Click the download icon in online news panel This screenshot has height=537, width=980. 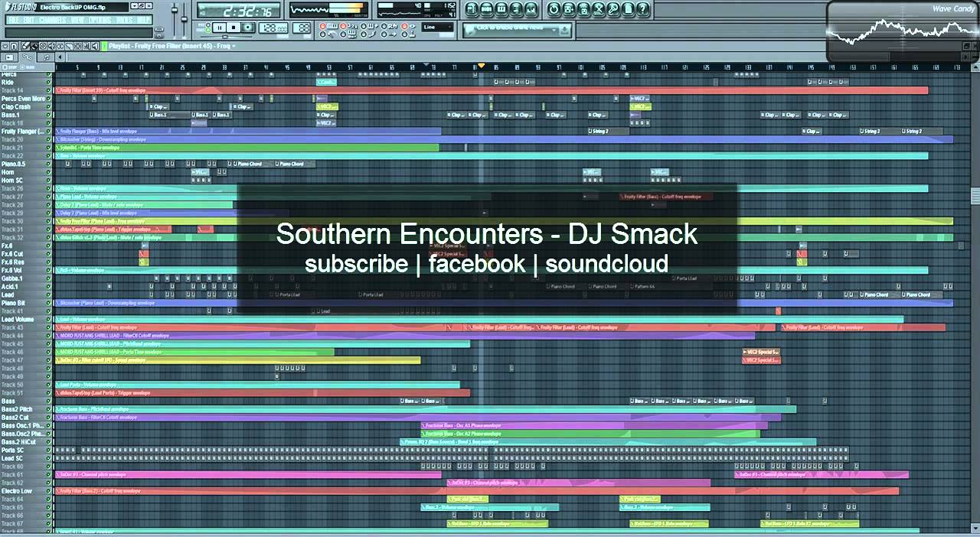click(564, 30)
